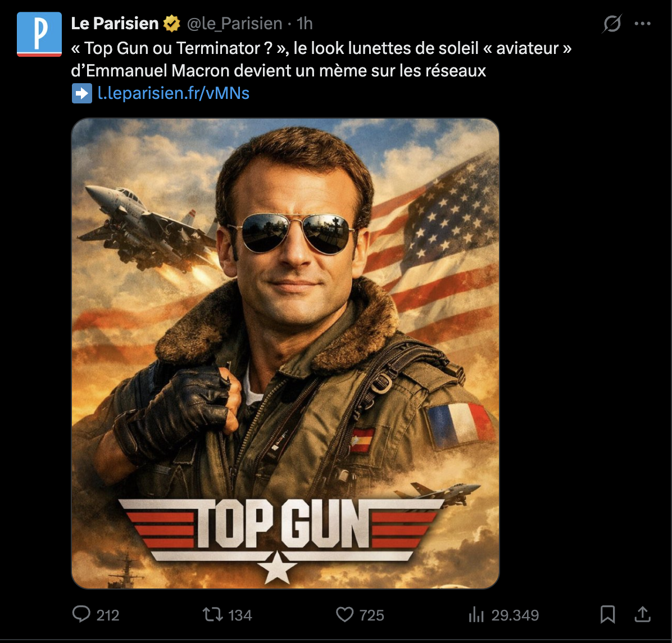The height and width of the screenshot is (643, 672).
Task: Click the 725 likes count
Action: coord(372,615)
